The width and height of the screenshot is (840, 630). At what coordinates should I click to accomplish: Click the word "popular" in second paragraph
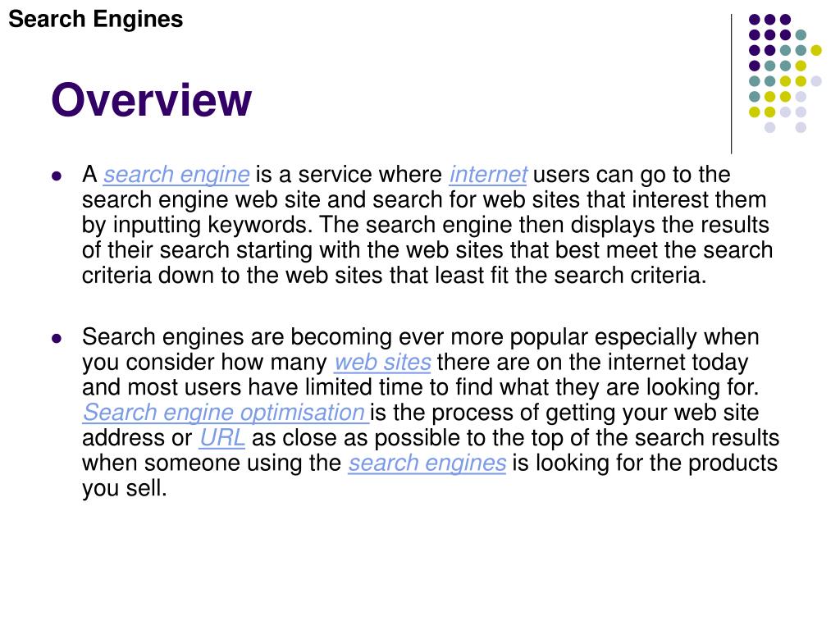click(549, 337)
